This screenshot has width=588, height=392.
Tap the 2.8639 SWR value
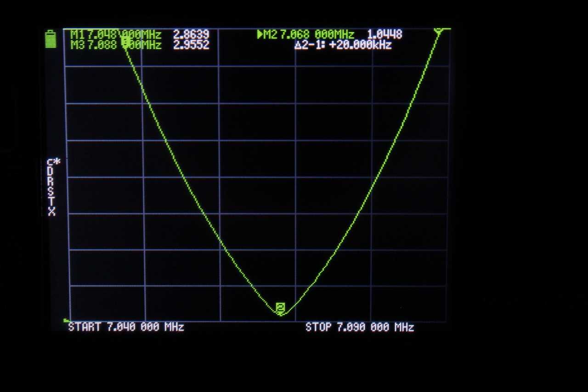point(191,34)
